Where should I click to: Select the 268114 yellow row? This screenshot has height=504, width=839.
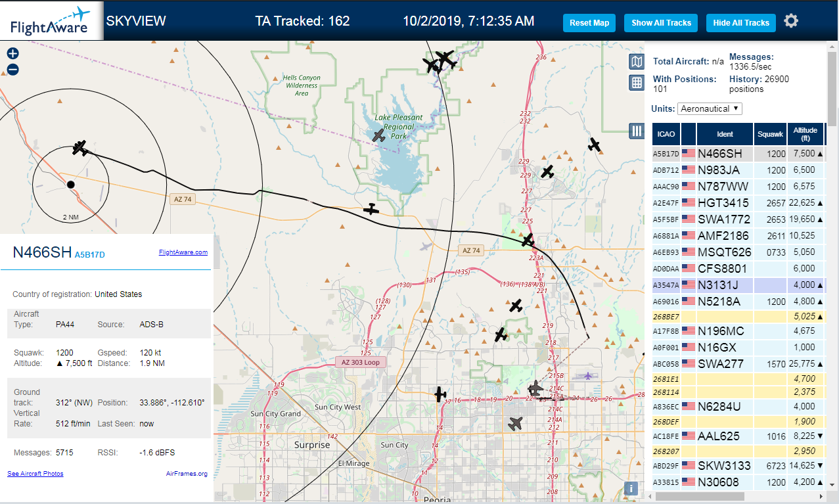point(738,392)
